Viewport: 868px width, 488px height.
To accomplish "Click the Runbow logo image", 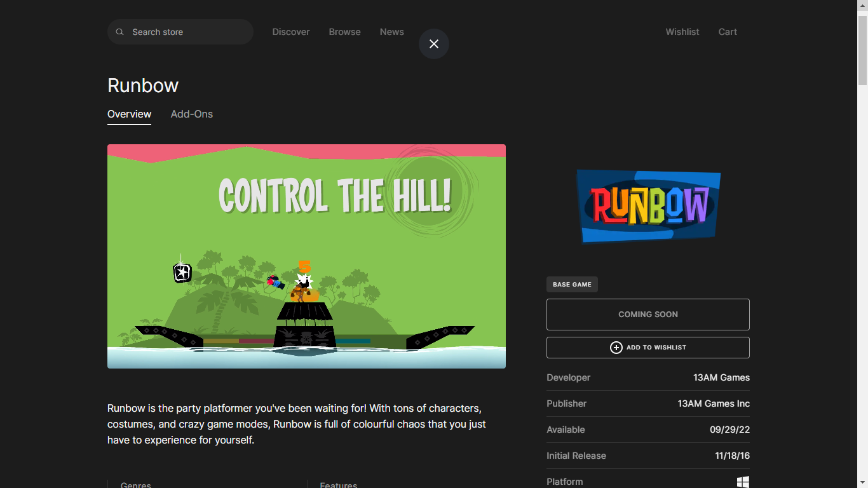I will click(x=648, y=206).
